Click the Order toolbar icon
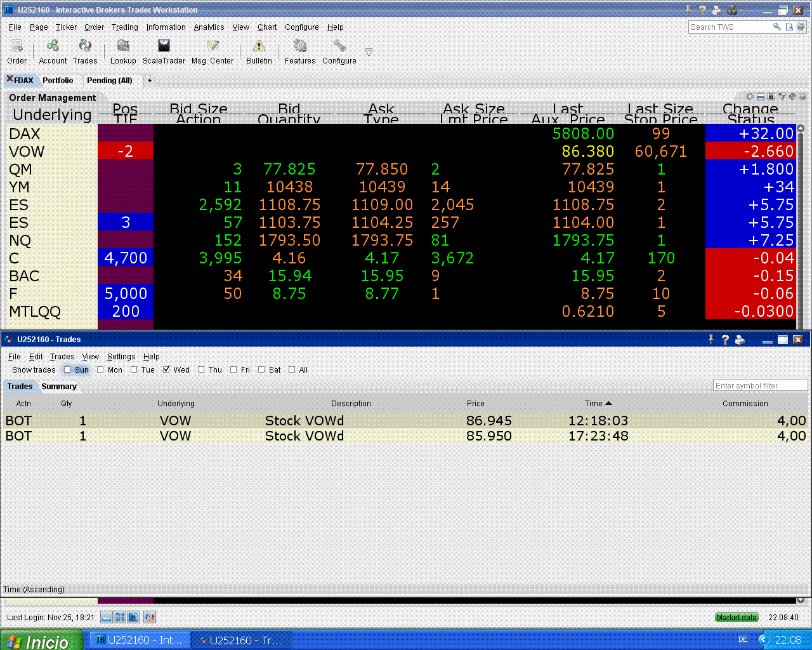 (17, 46)
